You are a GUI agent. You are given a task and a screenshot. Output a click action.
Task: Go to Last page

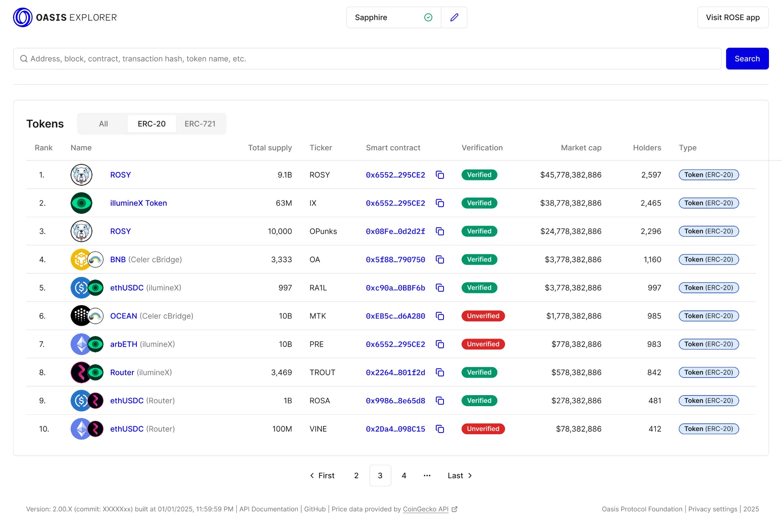pos(460,475)
